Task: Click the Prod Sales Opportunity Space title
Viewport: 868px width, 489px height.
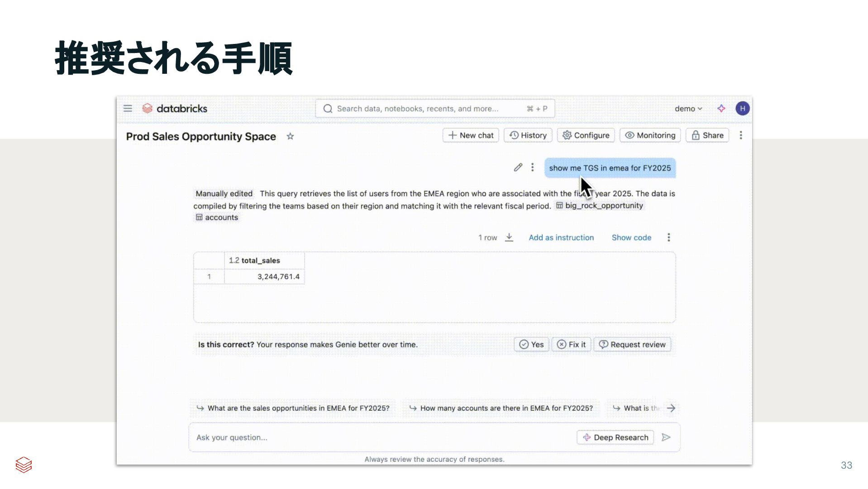Action: pos(201,136)
